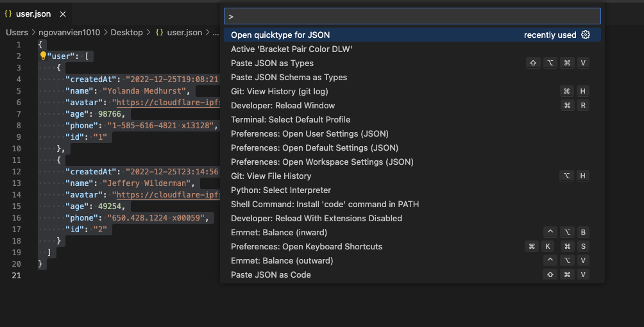The height and width of the screenshot is (327, 644).
Task: Click the shift key icon for Paste JSON as Types
Action: [533, 63]
